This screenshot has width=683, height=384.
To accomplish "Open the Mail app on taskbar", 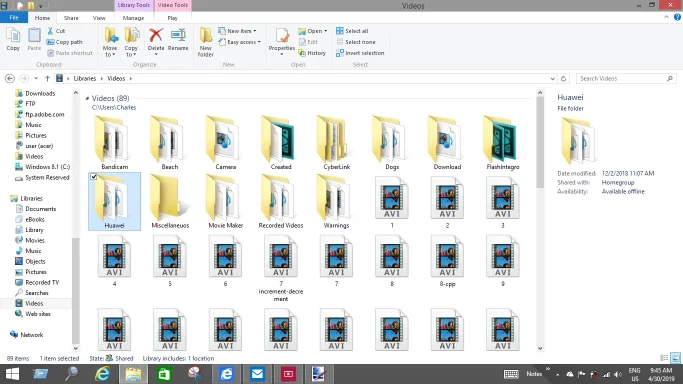I will pyautogui.click(x=257, y=374).
